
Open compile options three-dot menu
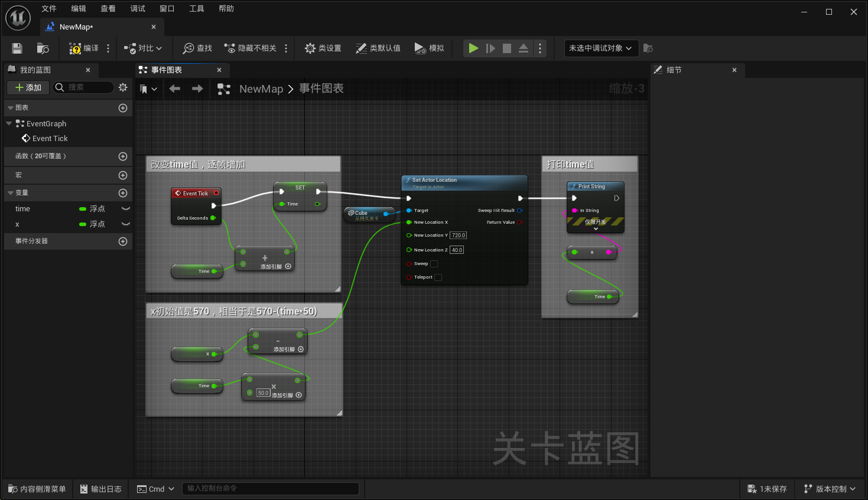[x=108, y=48]
